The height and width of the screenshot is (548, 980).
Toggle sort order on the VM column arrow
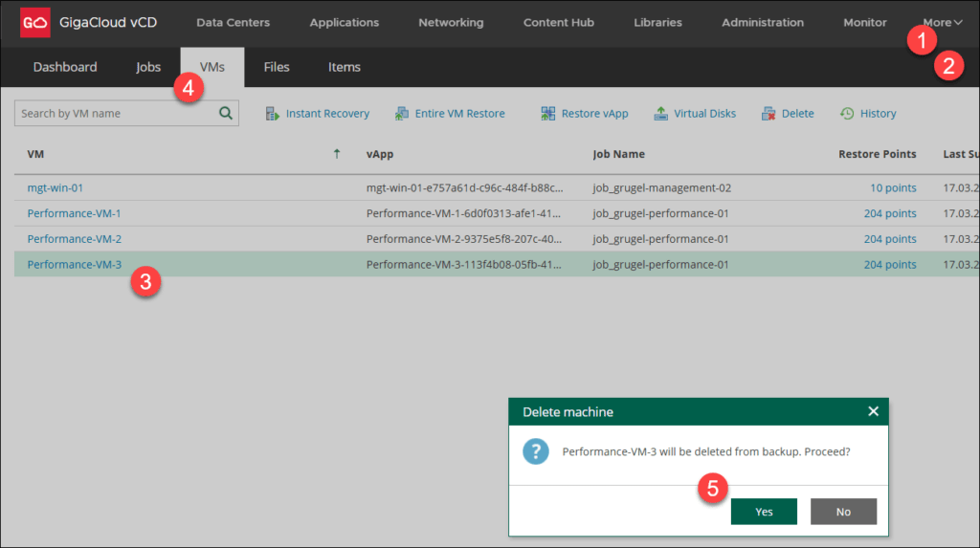[x=336, y=154]
